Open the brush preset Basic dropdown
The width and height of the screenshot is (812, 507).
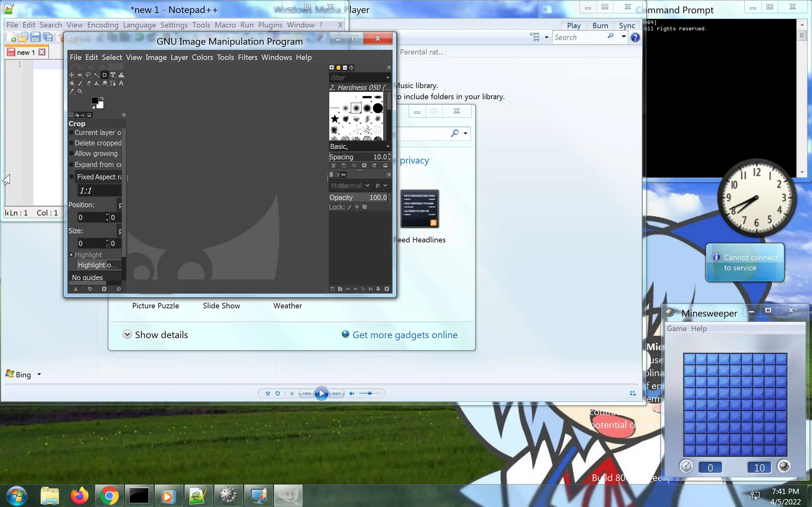[x=359, y=146]
